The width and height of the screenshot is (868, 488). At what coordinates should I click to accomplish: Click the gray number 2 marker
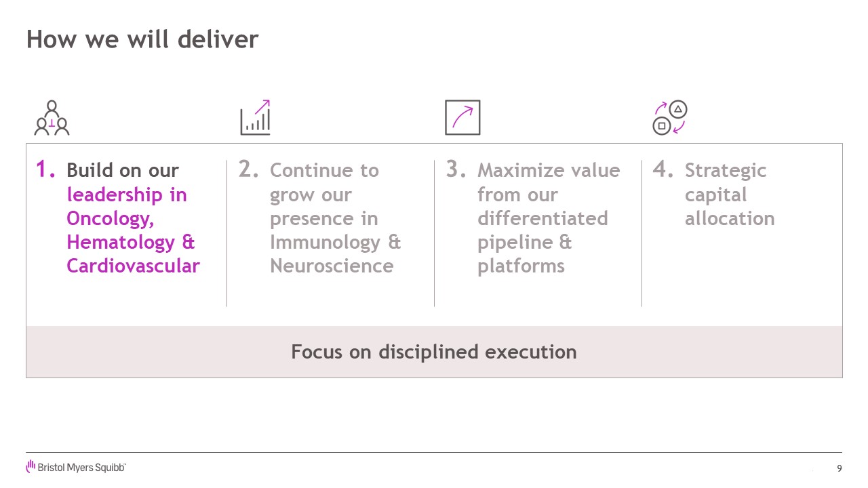(x=249, y=169)
